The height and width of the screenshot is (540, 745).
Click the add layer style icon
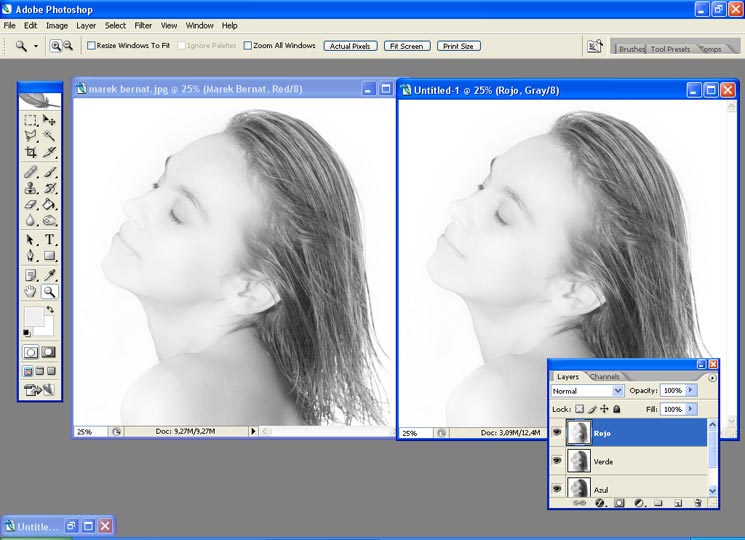pyautogui.click(x=600, y=503)
